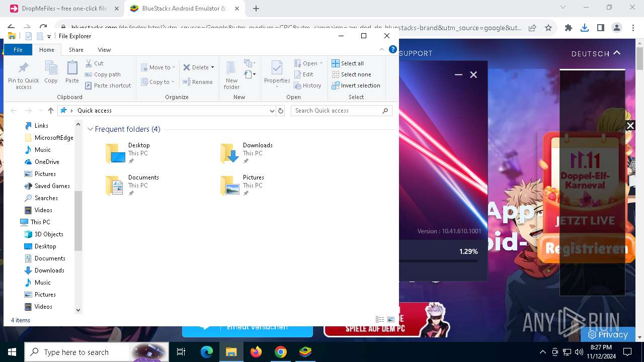Viewport: 644px width, 362px height.
Task: Click Invert selection in ribbon
Action: (x=356, y=85)
